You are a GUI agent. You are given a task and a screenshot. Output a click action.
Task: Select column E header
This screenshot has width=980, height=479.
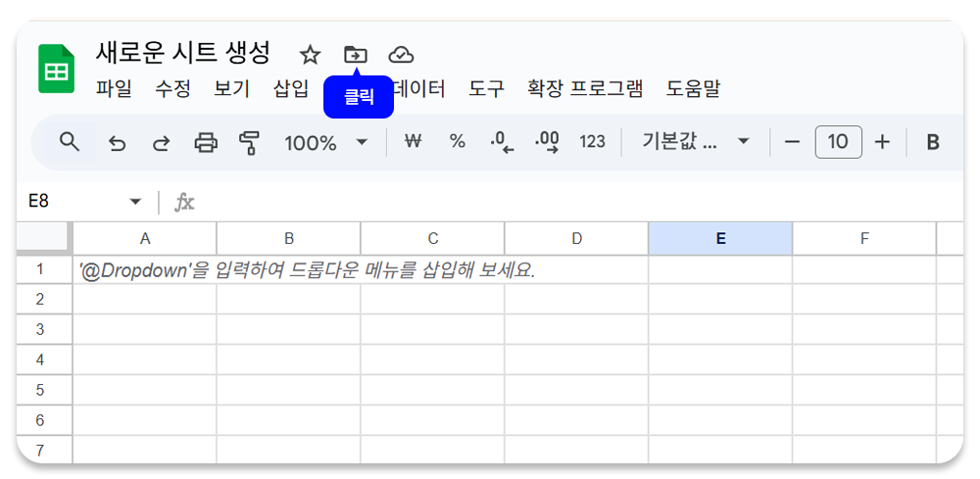coord(720,239)
